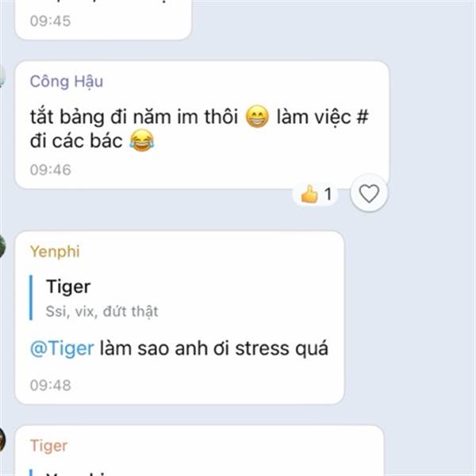Image resolution: width=476 pixels, height=476 pixels.
Task: Click the tears-of-joy emoji
Action: pyautogui.click(x=142, y=140)
